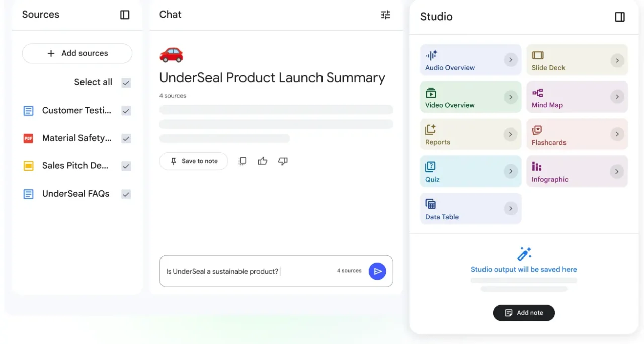Click '4 sources' under summary title

pos(173,96)
